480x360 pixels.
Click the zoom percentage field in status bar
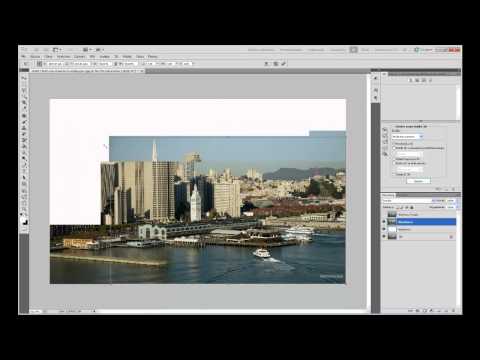tap(35, 311)
